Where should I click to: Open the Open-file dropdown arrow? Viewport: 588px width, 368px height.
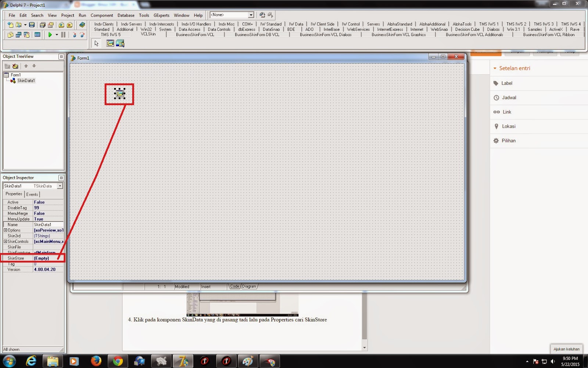(25, 25)
